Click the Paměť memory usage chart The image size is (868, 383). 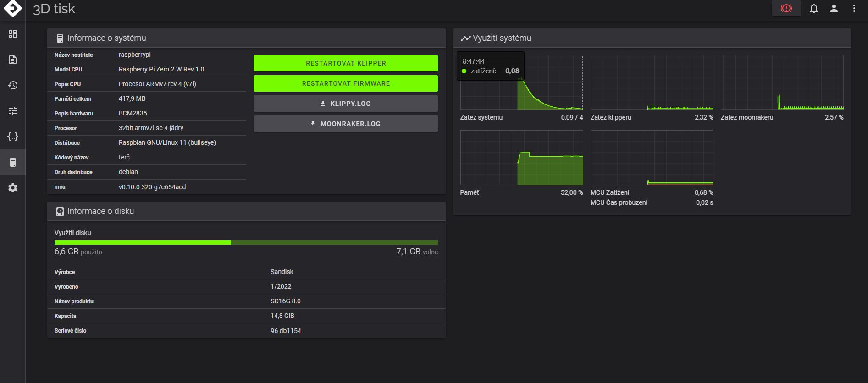pyautogui.click(x=521, y=158)
